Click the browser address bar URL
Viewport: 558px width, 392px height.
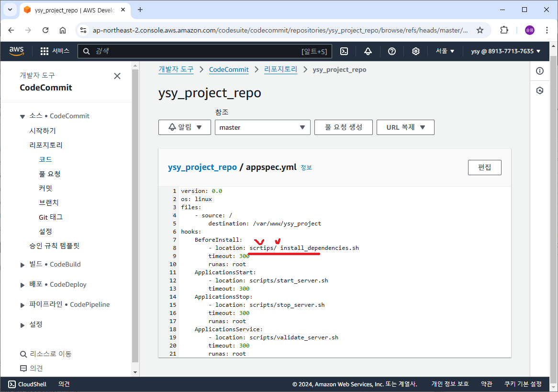click(280, 30)
